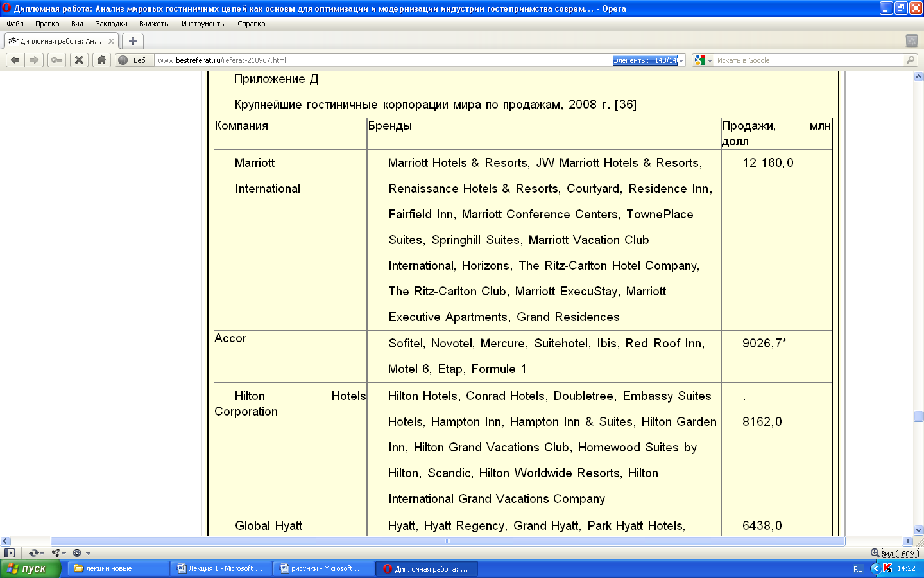Click the Веб globe site badge
This screenshot has height=578, width=924.
(133, 60)
